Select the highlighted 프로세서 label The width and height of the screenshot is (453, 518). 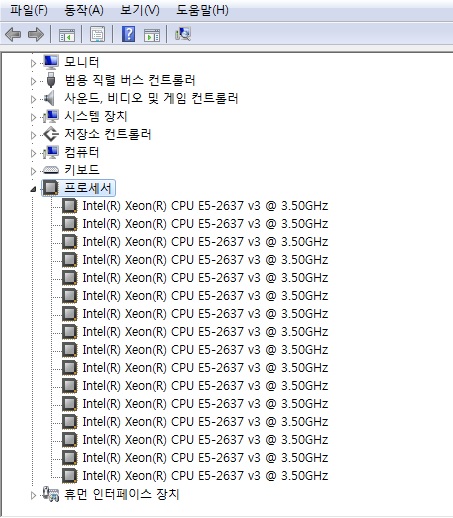[88, 188]
